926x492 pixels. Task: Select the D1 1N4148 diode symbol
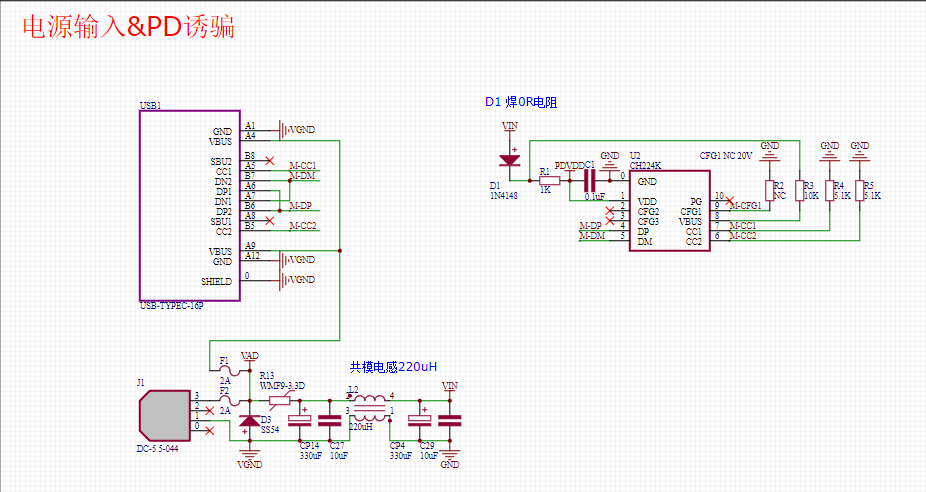[510, 160]
